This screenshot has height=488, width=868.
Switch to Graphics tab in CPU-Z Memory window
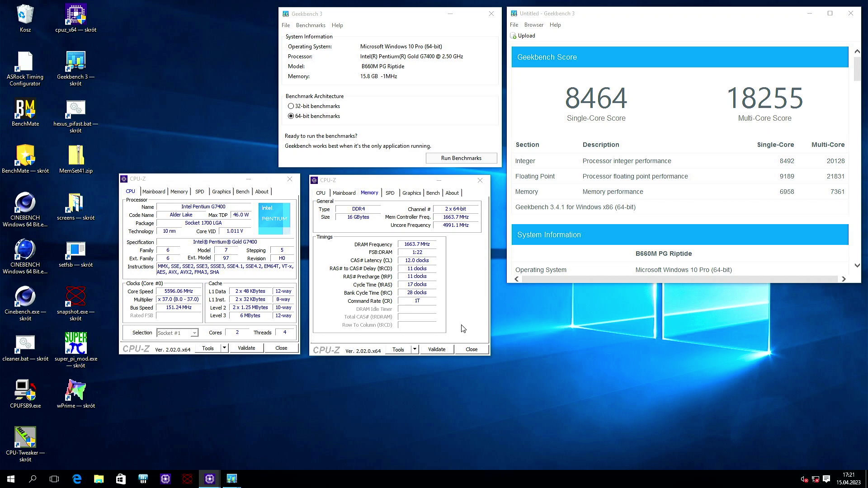click(x=411, y=193)
